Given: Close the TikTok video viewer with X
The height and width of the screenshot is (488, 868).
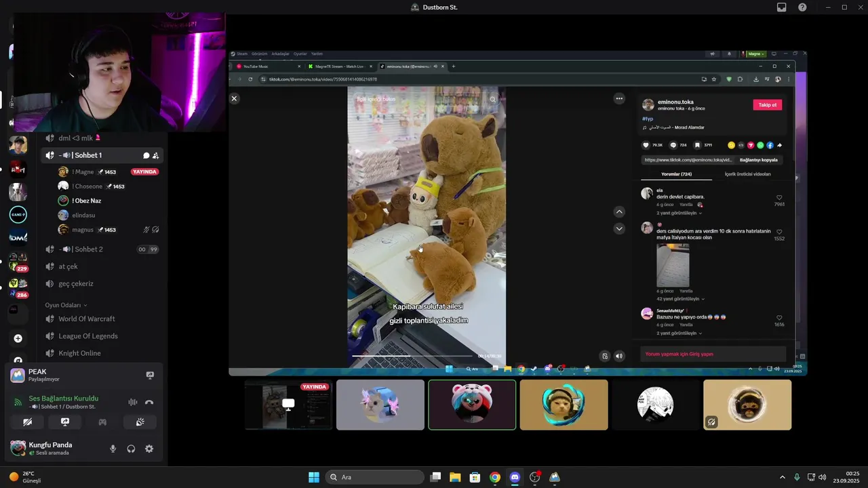Looking at the screenshot, I should (234, 98).
